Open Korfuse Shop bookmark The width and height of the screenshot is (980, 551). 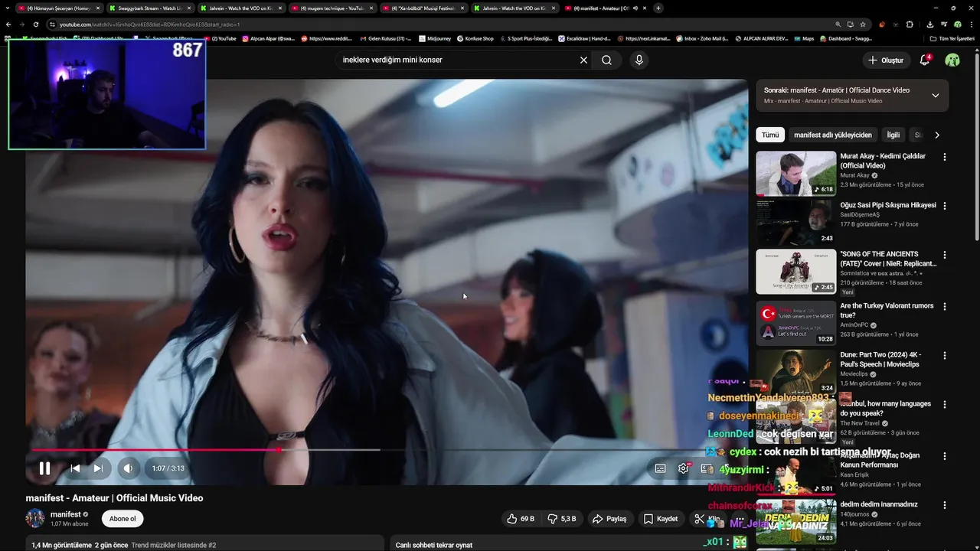(475, 38)
